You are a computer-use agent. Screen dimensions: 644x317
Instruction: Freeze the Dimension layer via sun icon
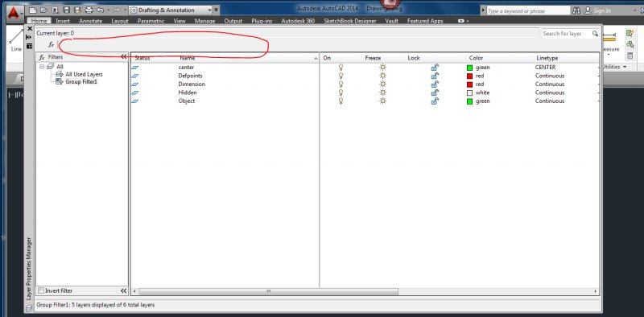383,84
